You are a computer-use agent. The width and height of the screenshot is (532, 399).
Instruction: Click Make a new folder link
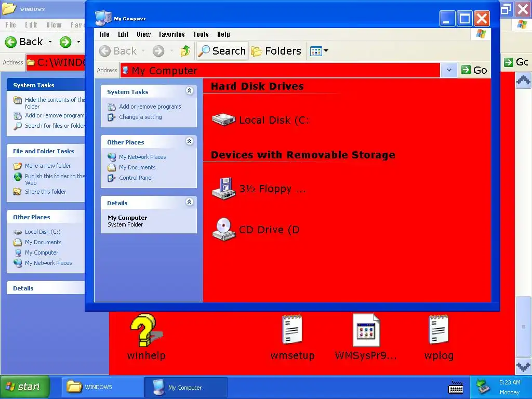48,166
